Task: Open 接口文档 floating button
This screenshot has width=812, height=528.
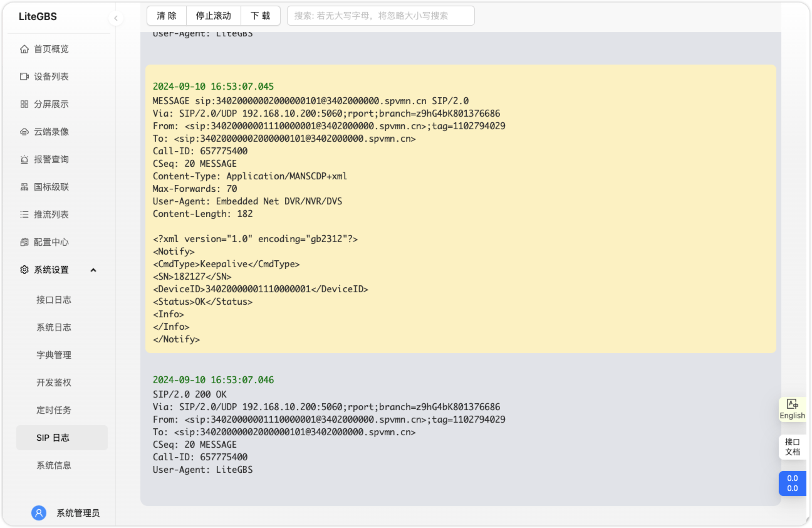Action: [792, 446]
